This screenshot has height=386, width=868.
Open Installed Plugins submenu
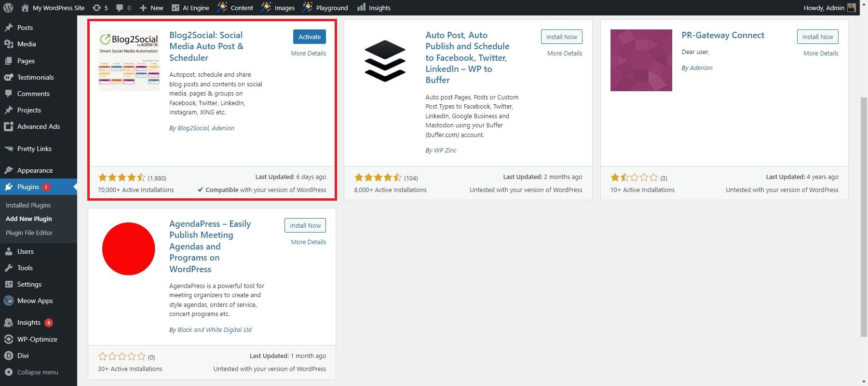[28, 205]
